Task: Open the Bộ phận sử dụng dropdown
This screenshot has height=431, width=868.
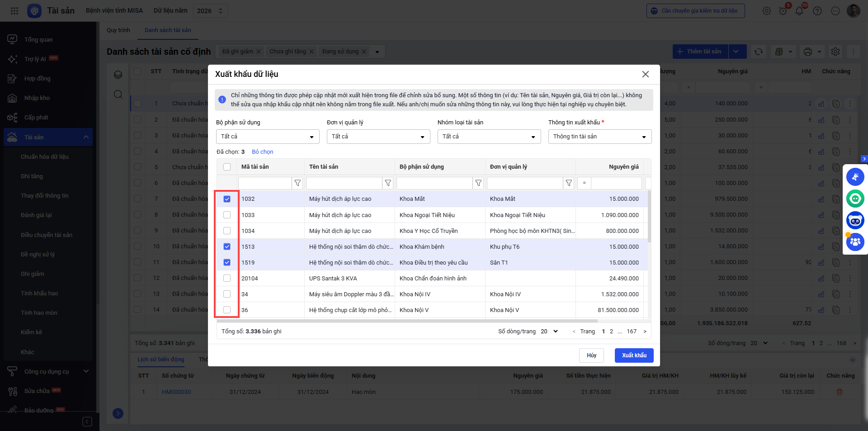Action: click(268, 137)
